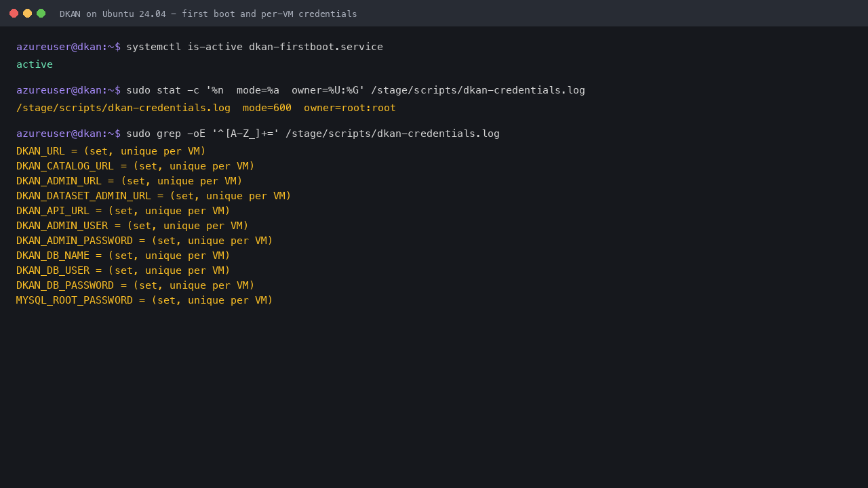Click the red close window button

tap(14, 14)
